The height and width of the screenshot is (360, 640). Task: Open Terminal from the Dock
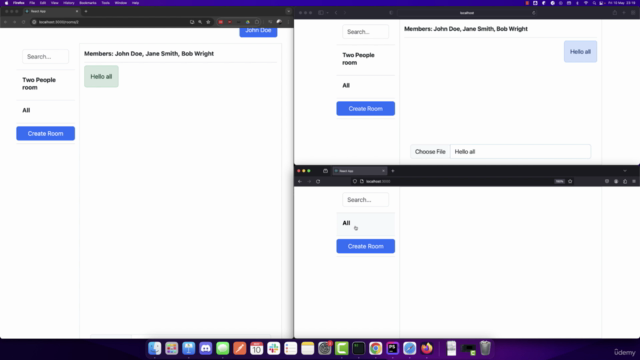coord(359,348)
